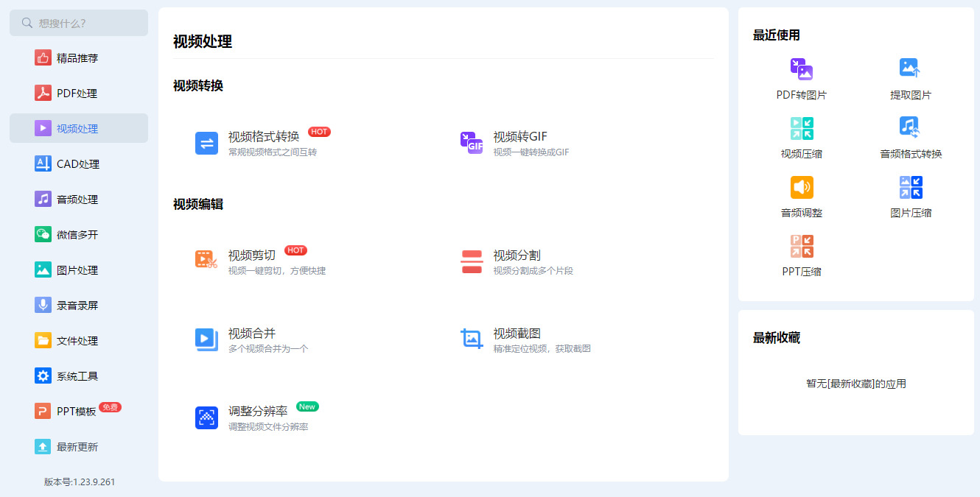Viewport: 980px width, 497px height.
Task: Click the purple 视频处理 play icon
Action: pyautogui.click(x=43, y=129)
